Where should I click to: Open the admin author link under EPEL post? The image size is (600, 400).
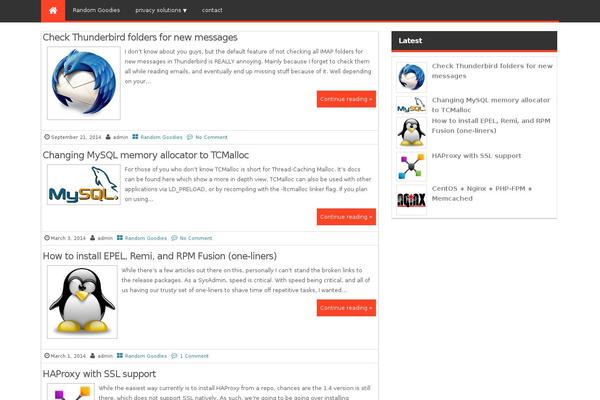click(x=105, y=356)
